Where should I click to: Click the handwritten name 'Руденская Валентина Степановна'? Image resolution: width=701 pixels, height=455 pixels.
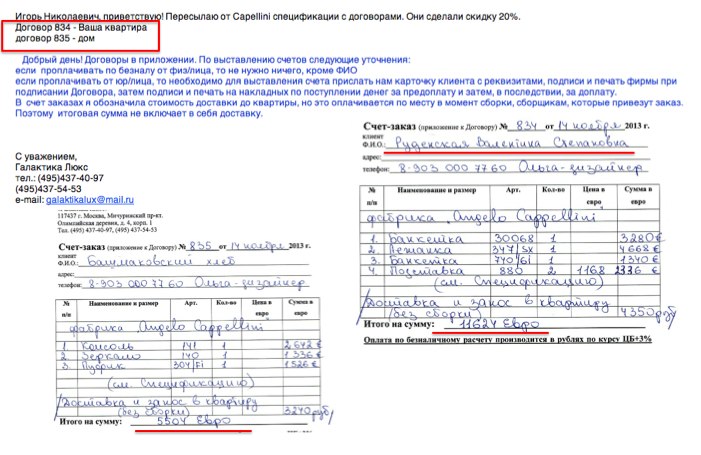click(512, 143)
